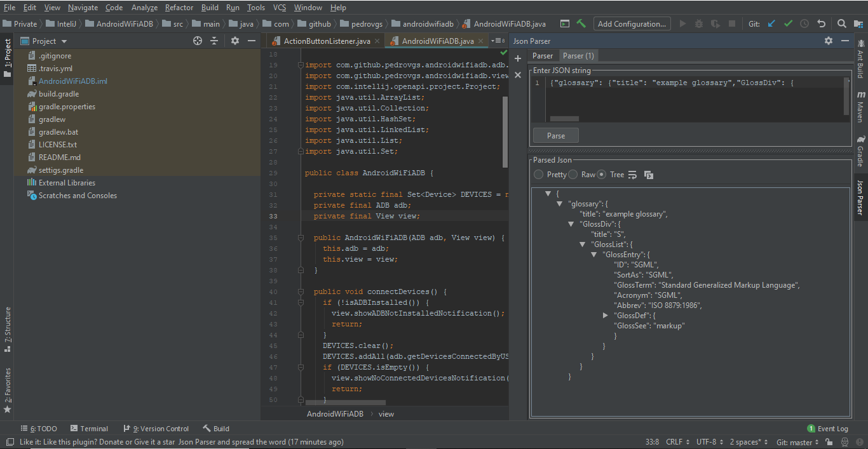Screen dimensions: 868x449
Task: Select the Pretty output radio button
Action: point(539,174)
